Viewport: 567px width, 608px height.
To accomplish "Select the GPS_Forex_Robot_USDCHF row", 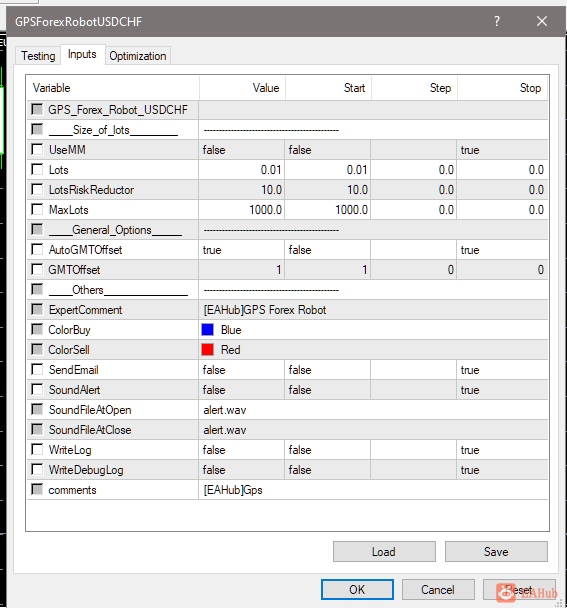I will tap(287, 110).
